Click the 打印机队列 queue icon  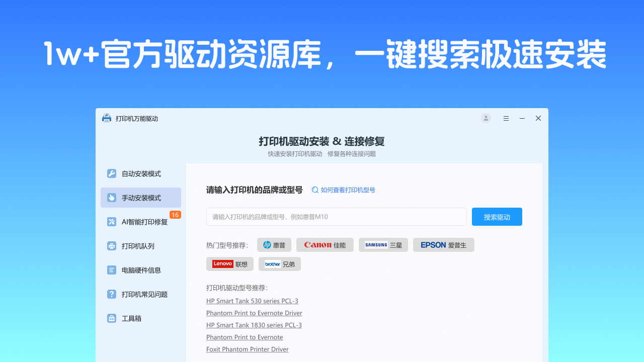111,246
